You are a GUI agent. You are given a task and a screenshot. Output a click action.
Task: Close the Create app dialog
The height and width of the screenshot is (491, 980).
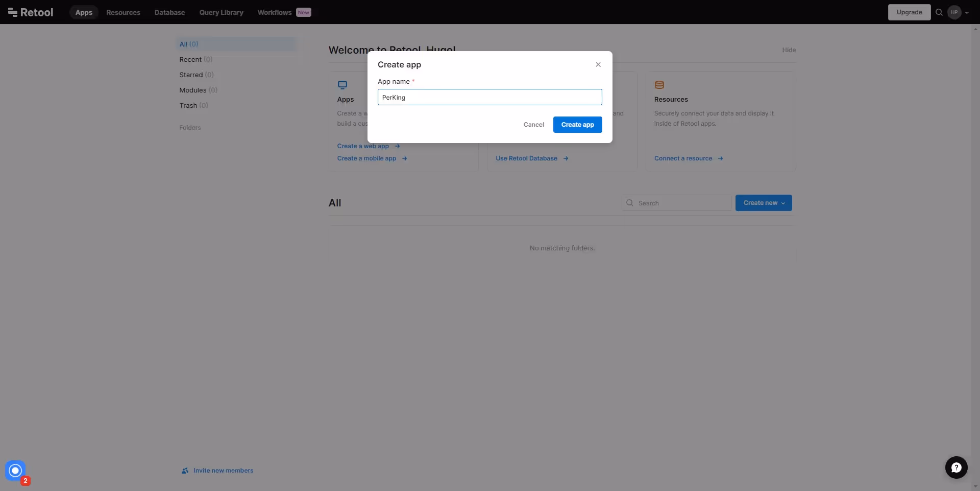[598, 64]
